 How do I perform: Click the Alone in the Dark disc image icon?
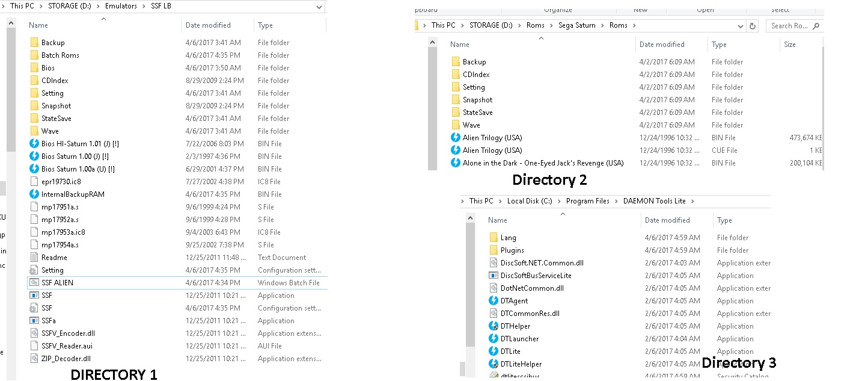[456, 163]
